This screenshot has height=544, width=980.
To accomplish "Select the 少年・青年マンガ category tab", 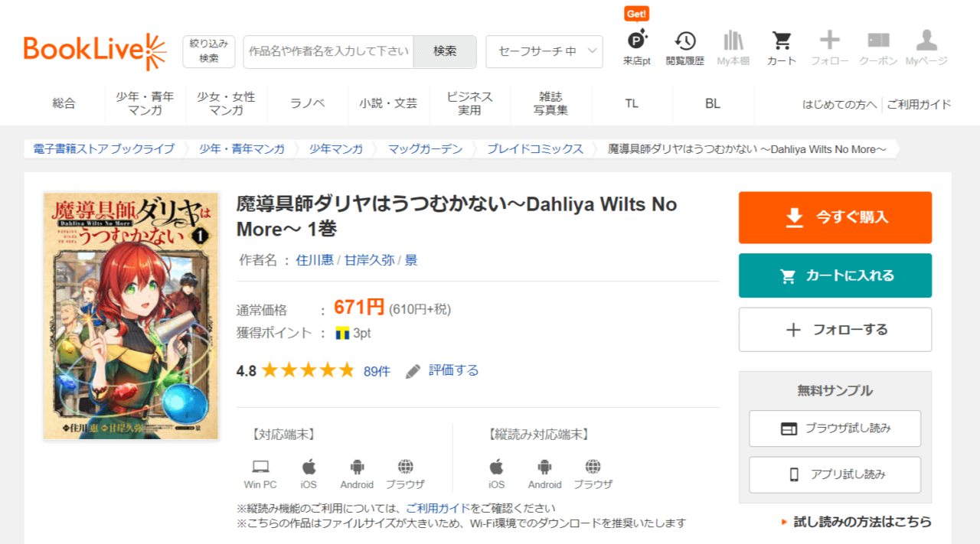I will [x=145, y=103].
